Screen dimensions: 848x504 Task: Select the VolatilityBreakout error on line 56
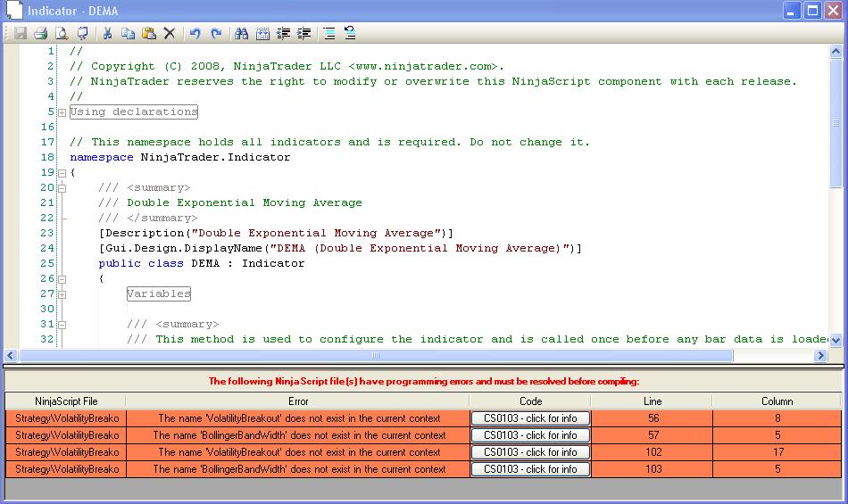coord(299,418)
